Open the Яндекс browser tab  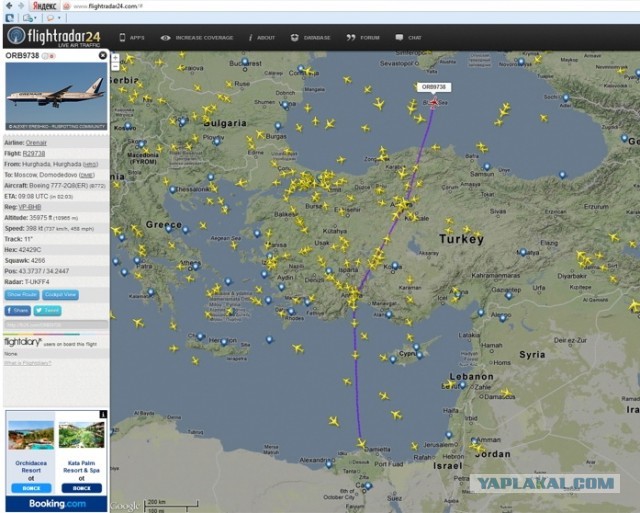44,6
